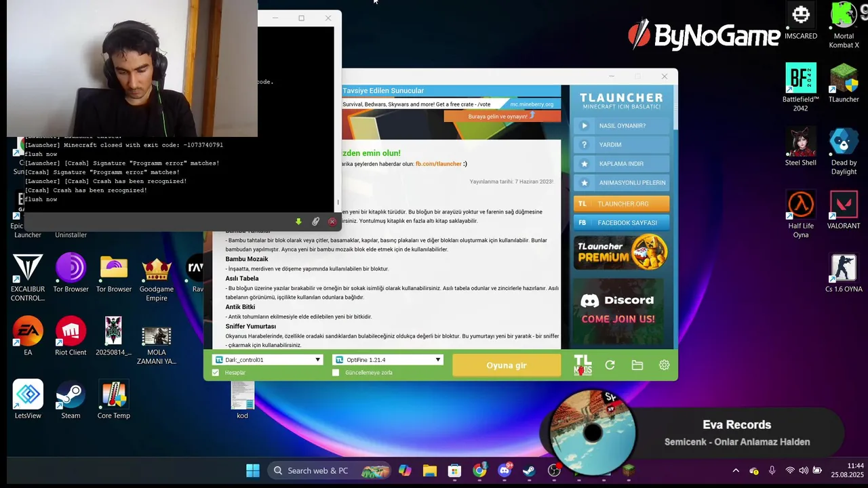Open Core Temp desktop shortcut

[114, 399]
